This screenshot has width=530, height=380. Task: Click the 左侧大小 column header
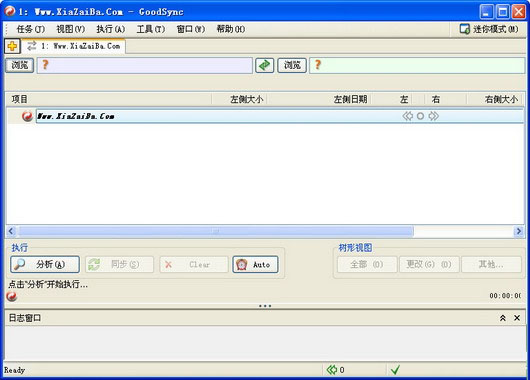tap(239, 99)
